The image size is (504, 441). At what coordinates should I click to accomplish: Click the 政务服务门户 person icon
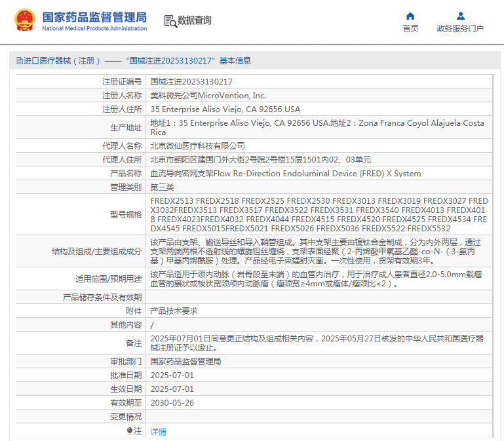(460, 16)
